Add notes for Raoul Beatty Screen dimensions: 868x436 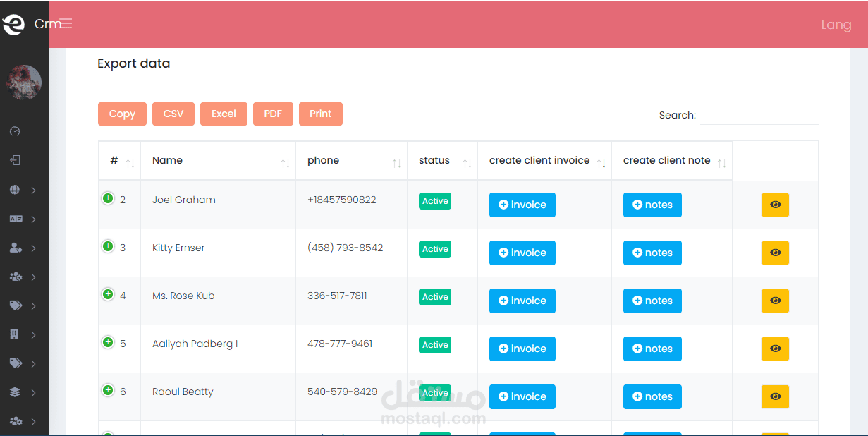pos(652,396)
